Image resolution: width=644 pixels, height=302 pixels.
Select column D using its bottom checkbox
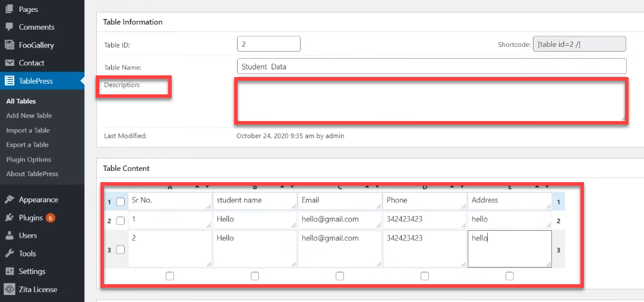click(425, 276)
